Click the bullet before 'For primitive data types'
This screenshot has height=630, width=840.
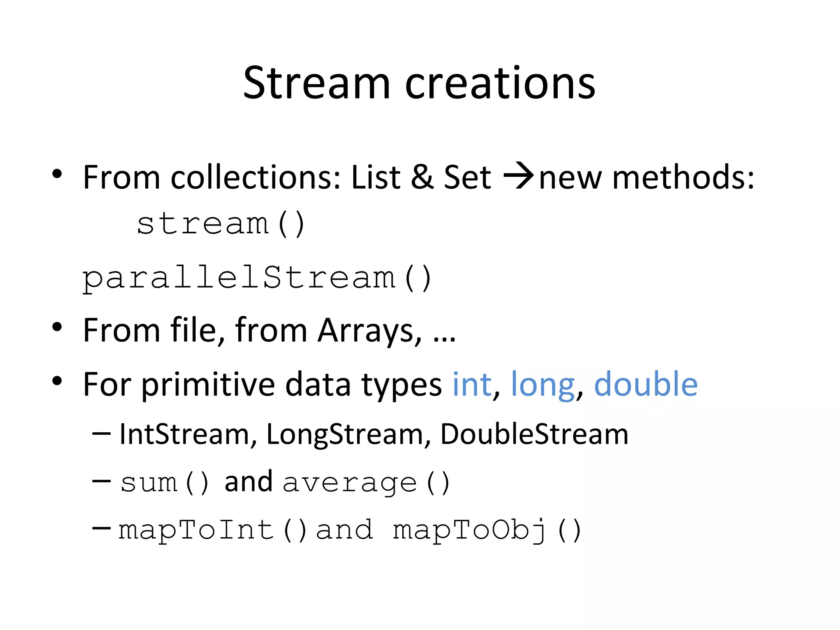tap(57, 381)
